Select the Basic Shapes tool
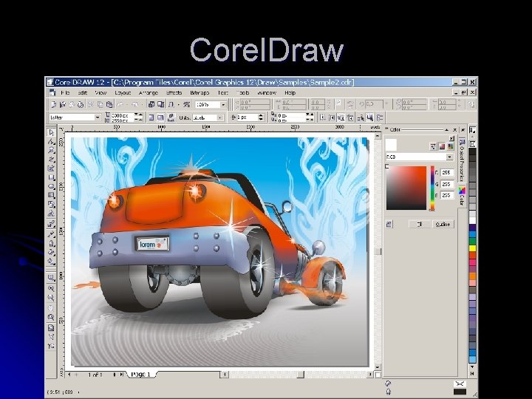 pyautogui.click(x=51, y=204)
